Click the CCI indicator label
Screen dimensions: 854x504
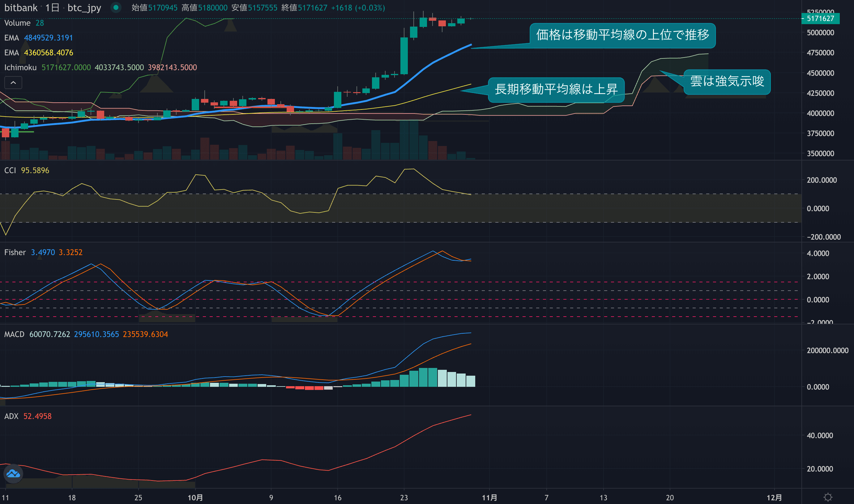[10, 170]
